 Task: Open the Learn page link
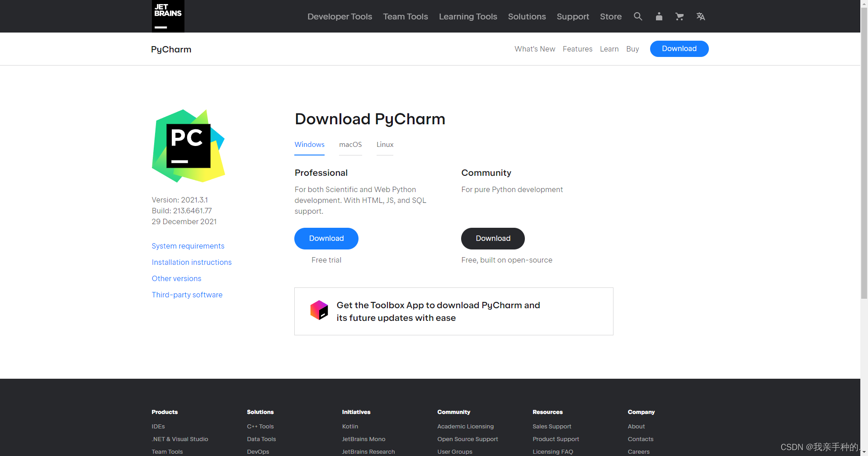coord(609,49)
